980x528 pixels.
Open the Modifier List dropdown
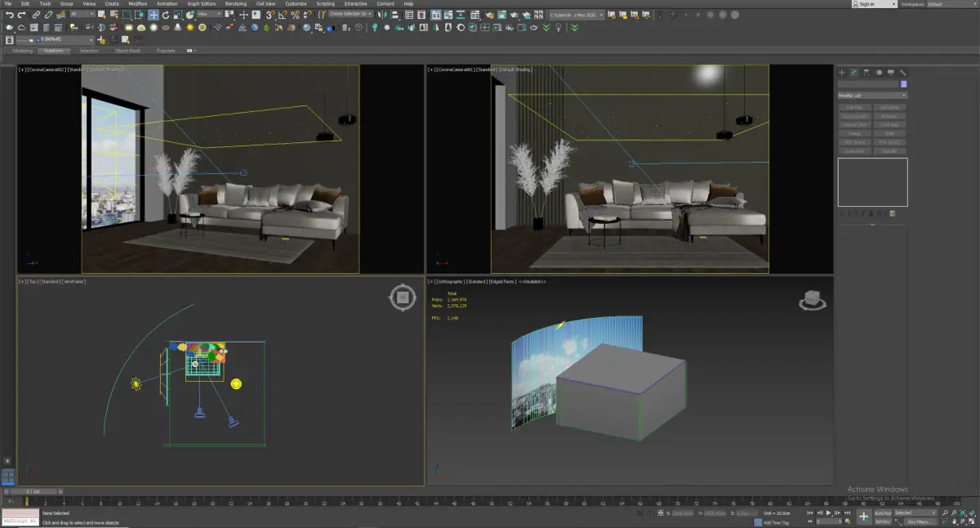872,96
